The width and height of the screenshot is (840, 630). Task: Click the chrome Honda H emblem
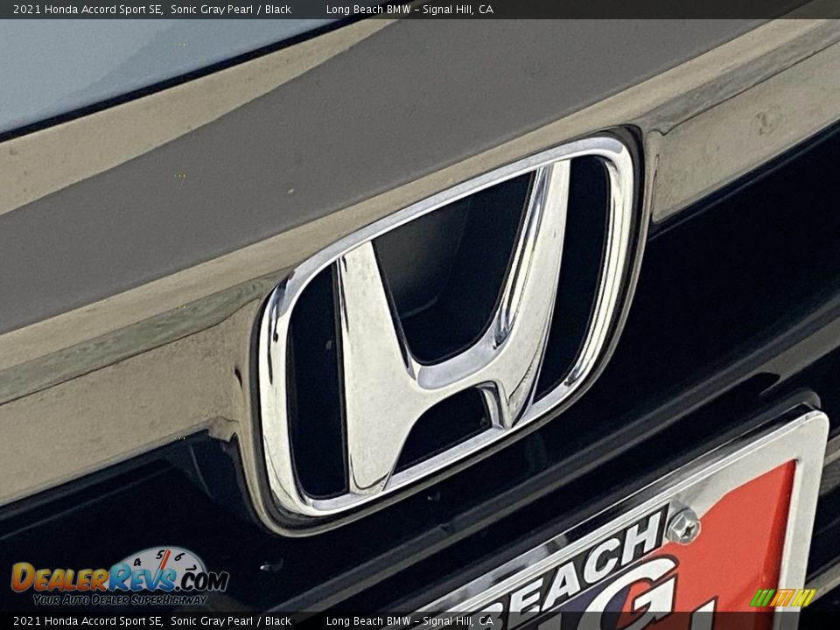(448, 325)
